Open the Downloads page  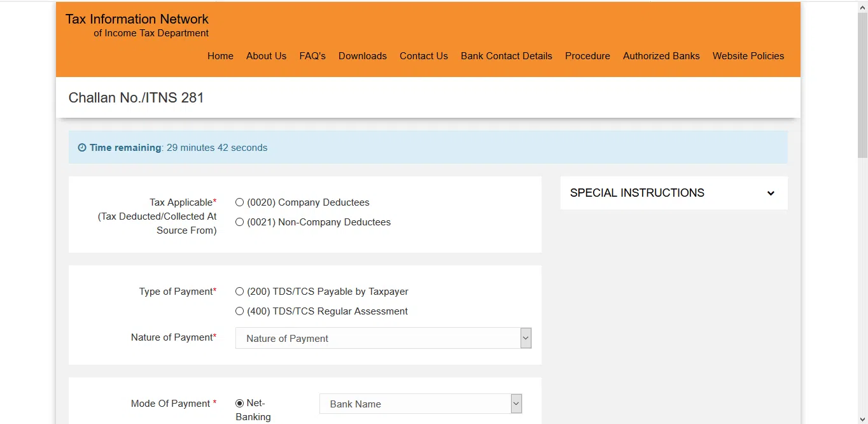pyautogui.click(x=362, y=56)
